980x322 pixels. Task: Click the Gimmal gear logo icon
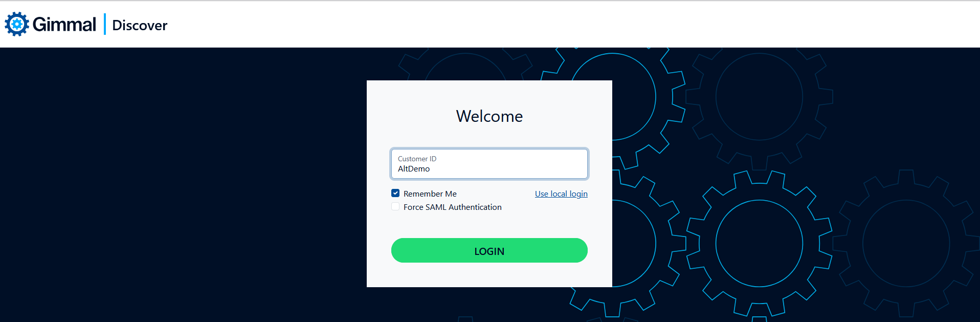point(17,24)
